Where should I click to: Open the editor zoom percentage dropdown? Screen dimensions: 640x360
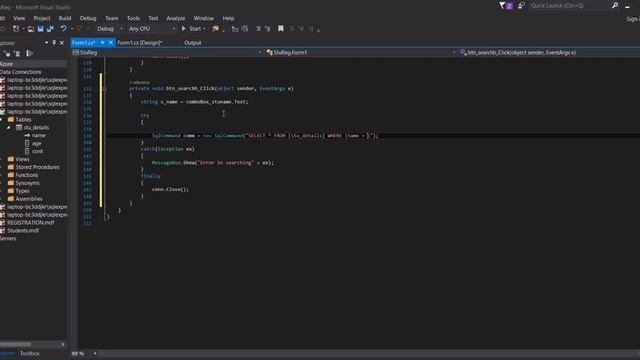pos(95,353)
